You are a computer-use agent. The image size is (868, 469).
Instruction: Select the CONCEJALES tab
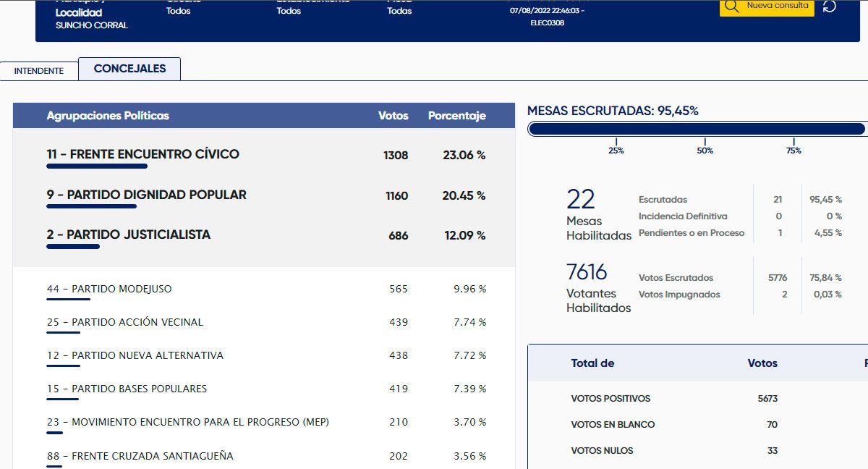(x=129, y=69)
